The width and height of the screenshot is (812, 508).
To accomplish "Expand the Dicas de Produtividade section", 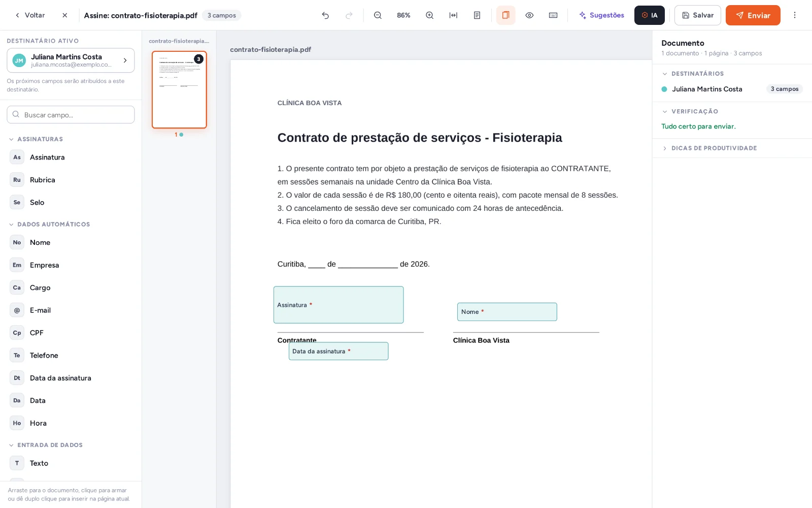I will pos(709,148).
